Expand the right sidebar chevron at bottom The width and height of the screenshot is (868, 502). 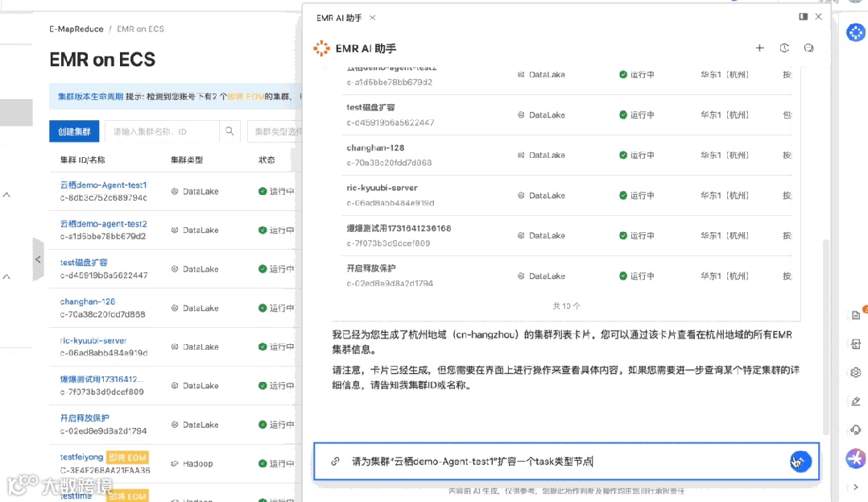tap(856, 487)
